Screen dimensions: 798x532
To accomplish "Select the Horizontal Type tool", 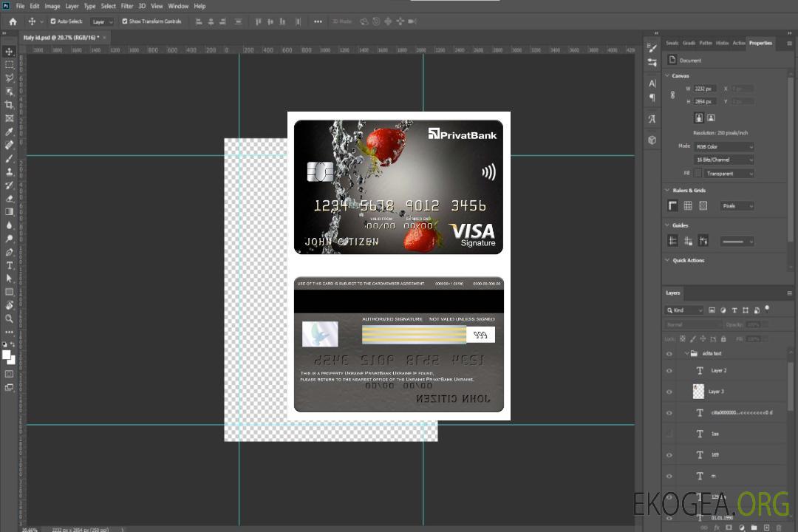I will coord(10,265).
